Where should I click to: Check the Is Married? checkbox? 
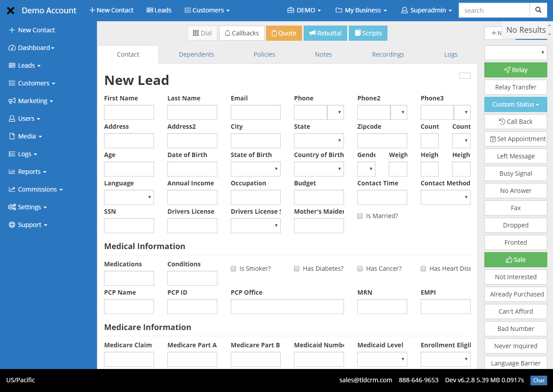point(360,215)
